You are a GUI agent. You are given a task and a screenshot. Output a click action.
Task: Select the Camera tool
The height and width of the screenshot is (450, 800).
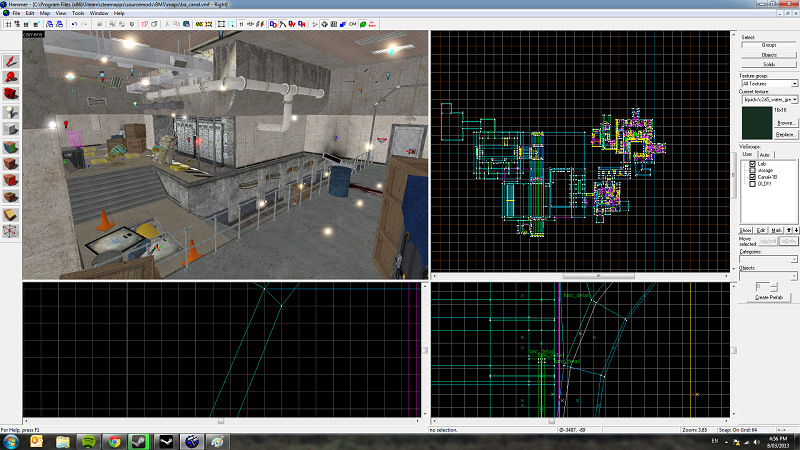tap(11, 94)
